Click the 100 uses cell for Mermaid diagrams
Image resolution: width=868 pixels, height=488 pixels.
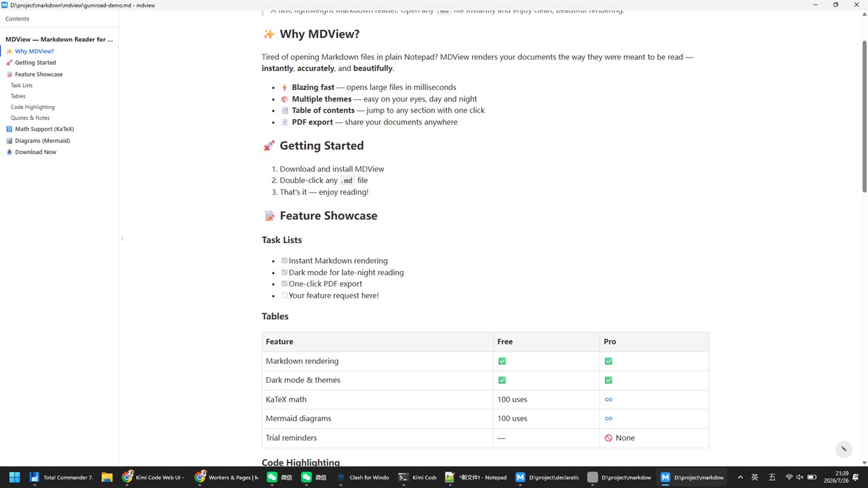pyautogui.click(x=546, y=419)
